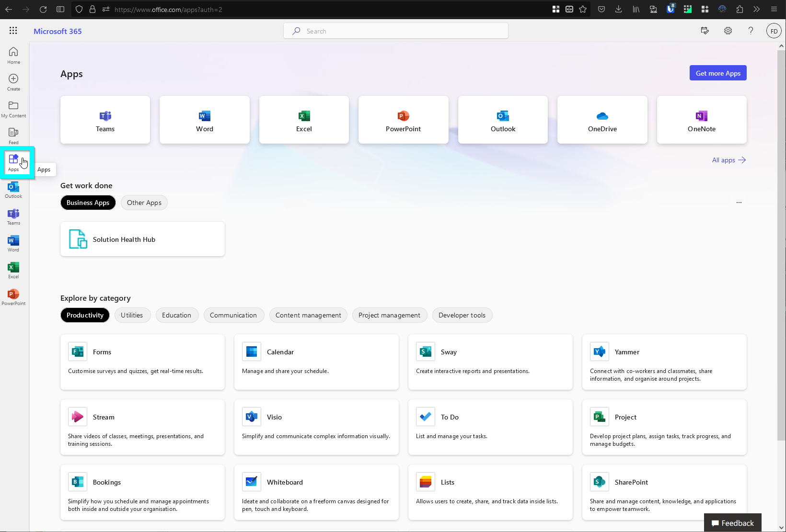This screenshot has height=532, width=786.
Task: Open PowerPoint in the left sidebar
Action: click(13, 296)
